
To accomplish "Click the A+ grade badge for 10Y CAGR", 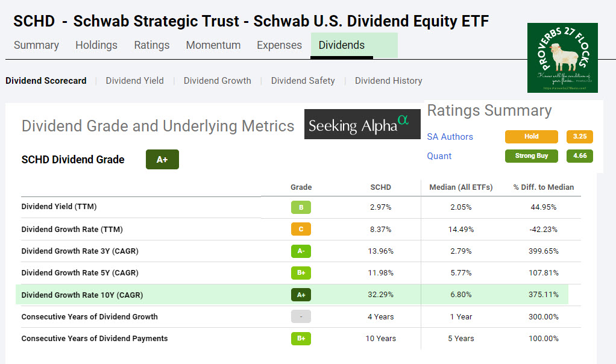I will point(301,295).
